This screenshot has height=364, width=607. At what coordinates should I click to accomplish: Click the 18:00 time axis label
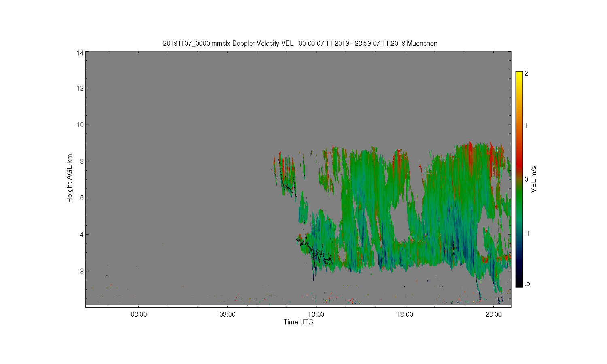[405, 314]
